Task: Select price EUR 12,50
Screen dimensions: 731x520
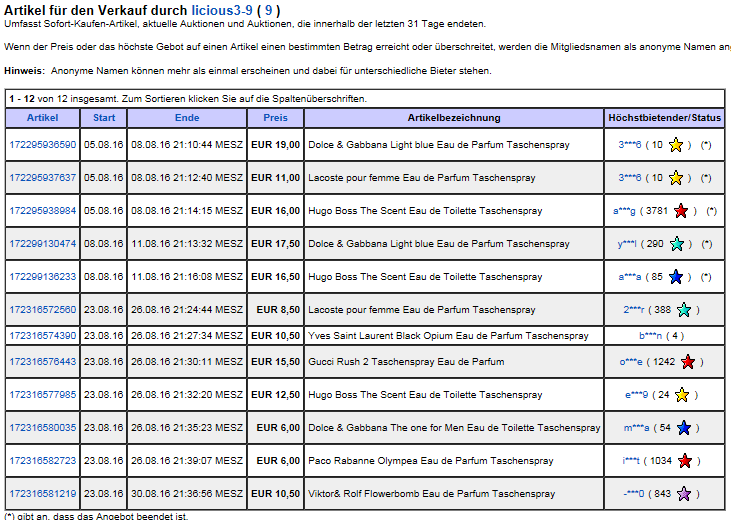Action: [x=276, y=395]
